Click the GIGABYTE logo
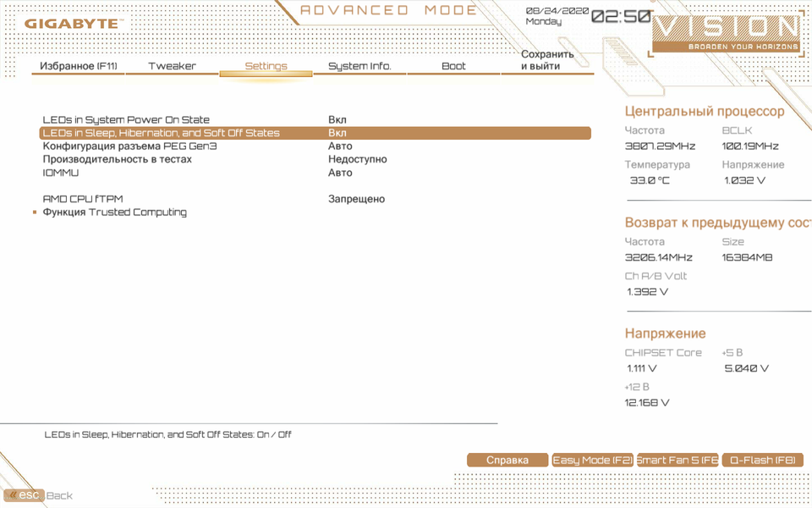812x508 pixels. [74, 24]
